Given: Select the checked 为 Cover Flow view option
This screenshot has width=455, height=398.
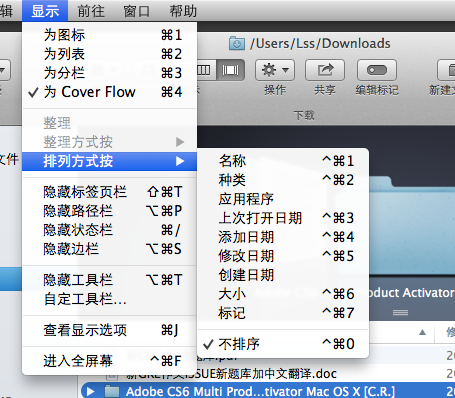Looking at the screenshot, I should tap(109, 92).
